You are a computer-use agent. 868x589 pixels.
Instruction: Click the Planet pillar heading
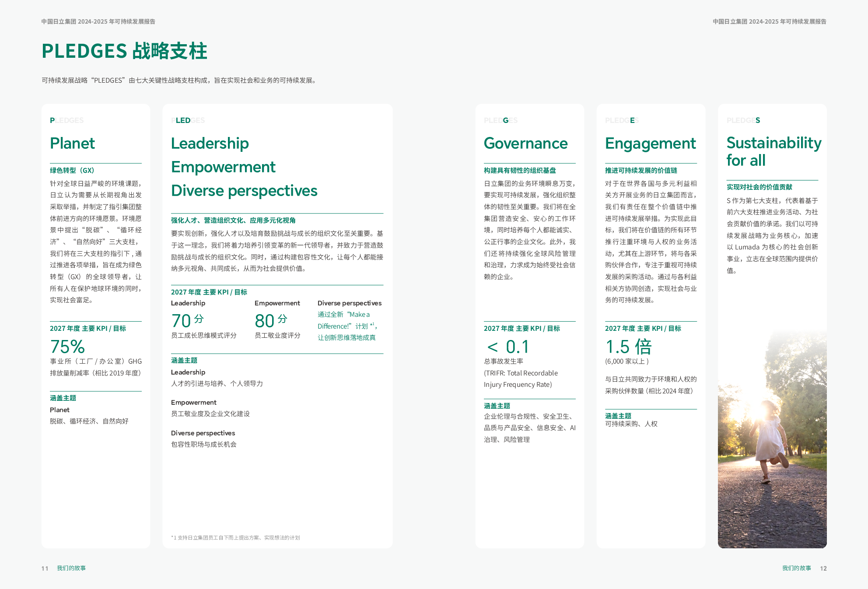pos(72,144)
